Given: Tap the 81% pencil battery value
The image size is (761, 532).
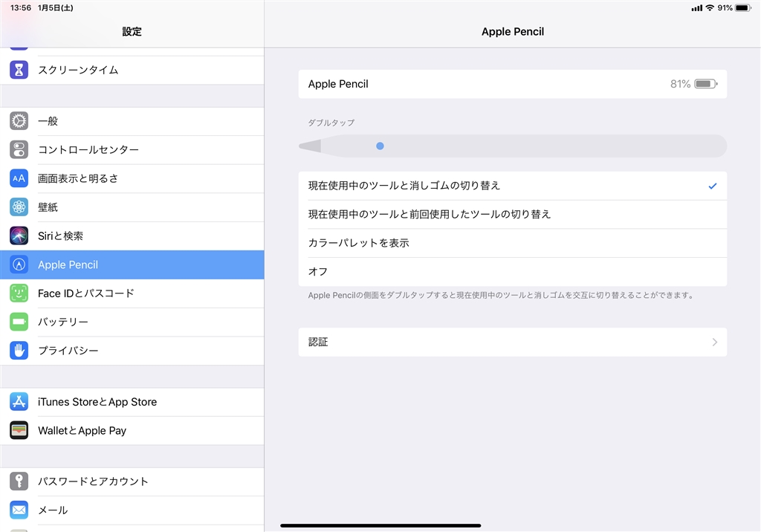Looking at the screenshot, I should (x=680, y=84).
